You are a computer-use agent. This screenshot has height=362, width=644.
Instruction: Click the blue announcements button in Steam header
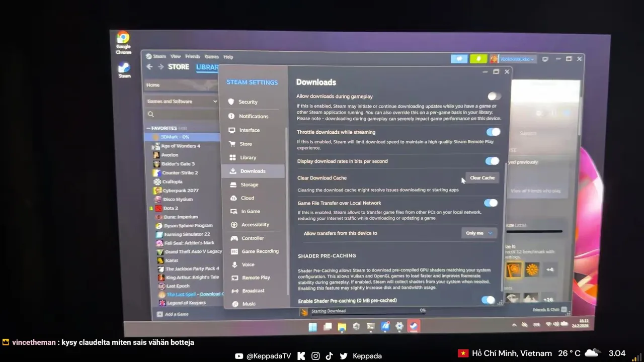459,59
